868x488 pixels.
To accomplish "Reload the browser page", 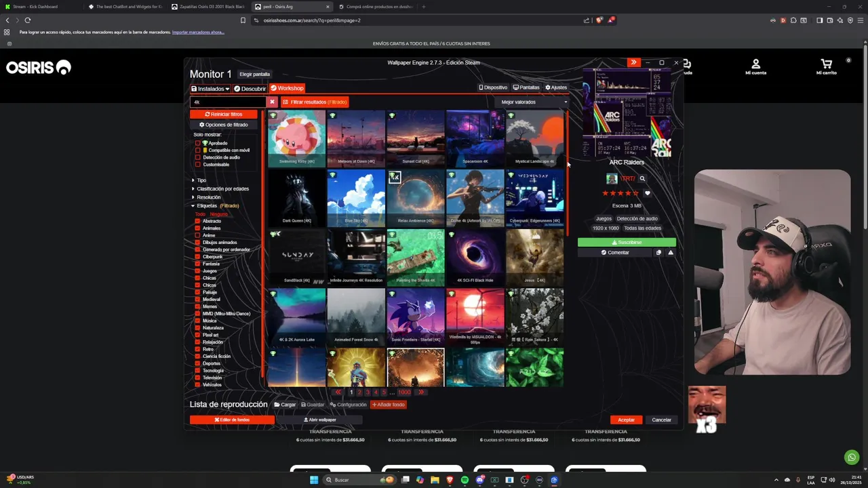I will (28, 20).
